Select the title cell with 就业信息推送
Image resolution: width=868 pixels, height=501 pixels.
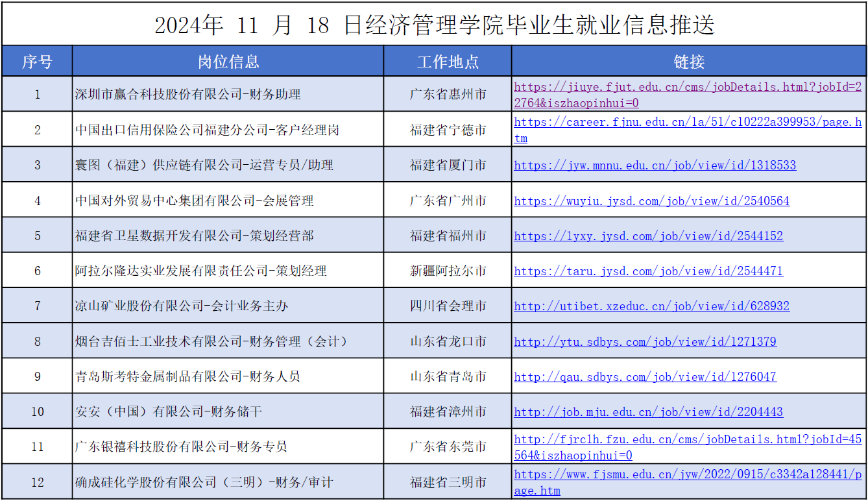[434, 25]
